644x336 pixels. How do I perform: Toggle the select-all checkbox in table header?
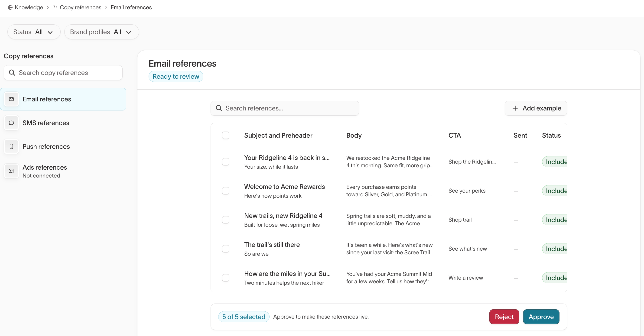click(x=226, y=136)
